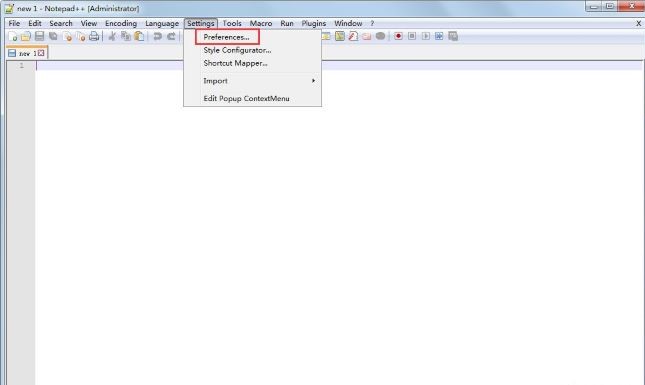This screenshot has width=645, height=385.
Task: Select the new 1 document tab
Action: coord(27,53)
